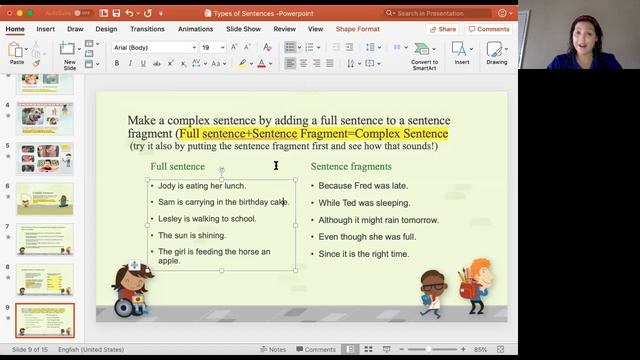Screen dimensions: 640x360
Task: Open the Transitions tab
Action: click(x=147, y=29)
